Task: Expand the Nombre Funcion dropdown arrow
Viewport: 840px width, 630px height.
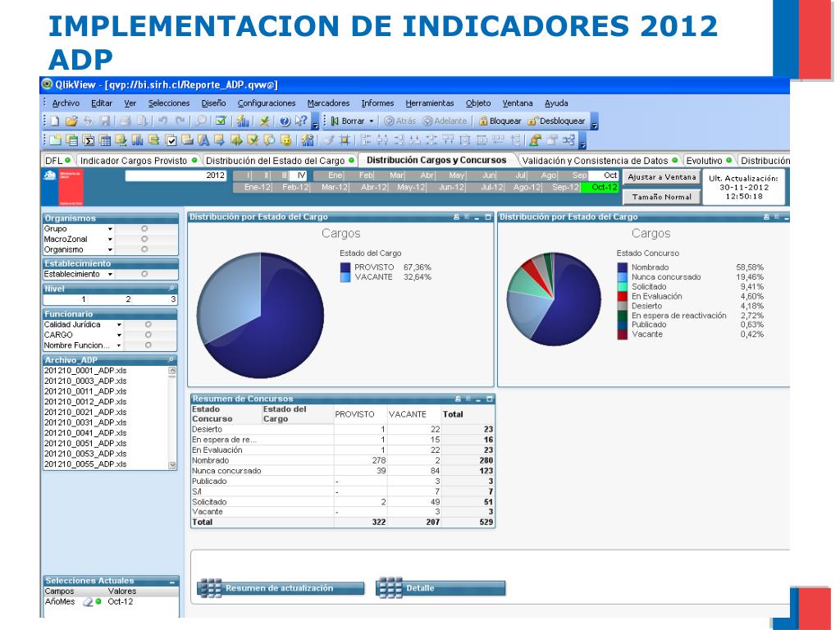Action: pos(119,345)
